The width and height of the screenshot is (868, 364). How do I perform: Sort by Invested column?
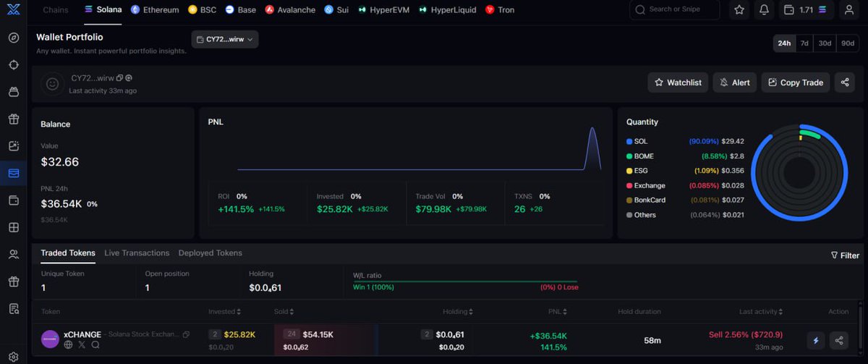[224, 312]
